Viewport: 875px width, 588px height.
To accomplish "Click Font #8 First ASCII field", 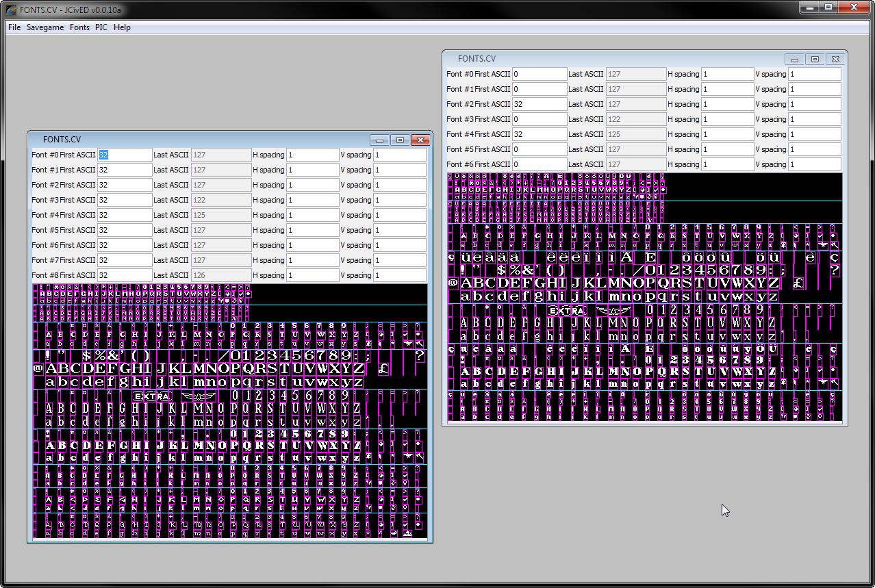I will click(x=124, y=275).
